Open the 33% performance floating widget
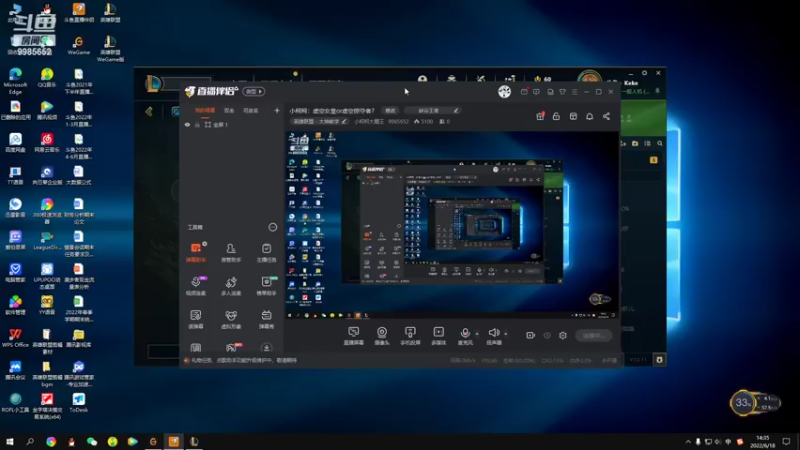800x450 pixels. [x=755, y=403]
